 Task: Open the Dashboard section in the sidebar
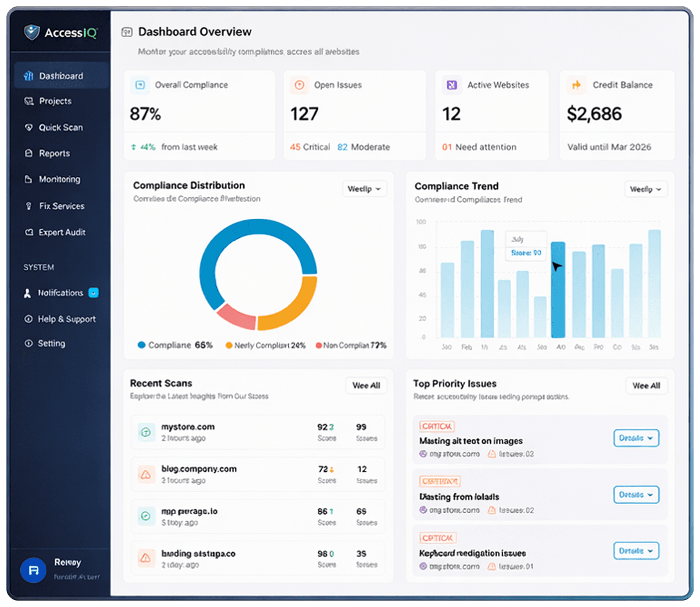coord(61,76)
